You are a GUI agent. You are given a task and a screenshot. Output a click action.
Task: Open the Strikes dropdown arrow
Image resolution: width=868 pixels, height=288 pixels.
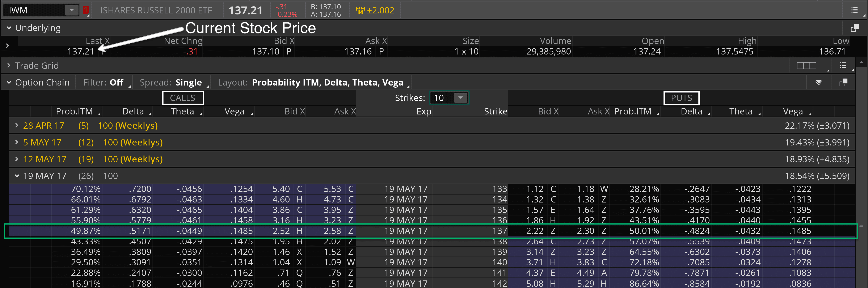pos(461,98)
